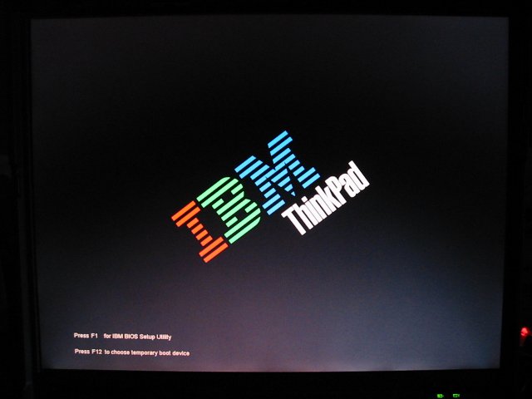Viewport: 532px width, 399px height.
Task: Click the "Press F12" text label
Action: 87,352
